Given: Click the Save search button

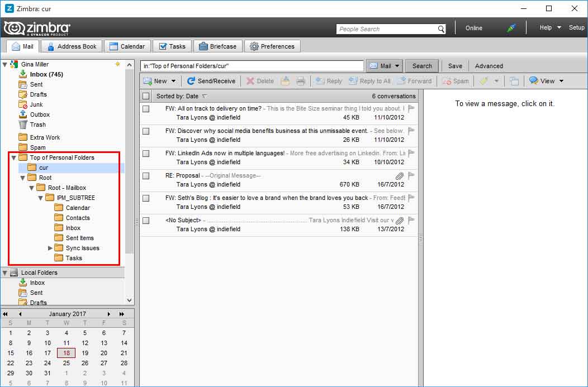Looking at the screenshot, I should click(455, 66).
